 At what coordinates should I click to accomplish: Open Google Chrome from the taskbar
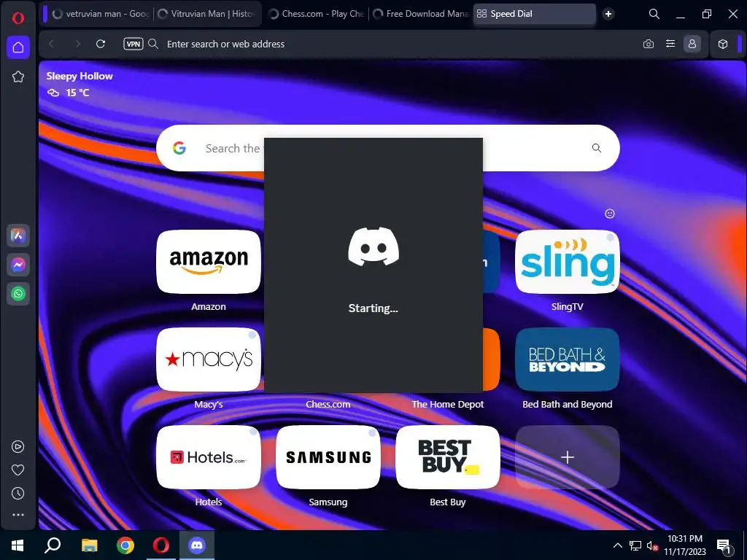(x=125, y=545)
